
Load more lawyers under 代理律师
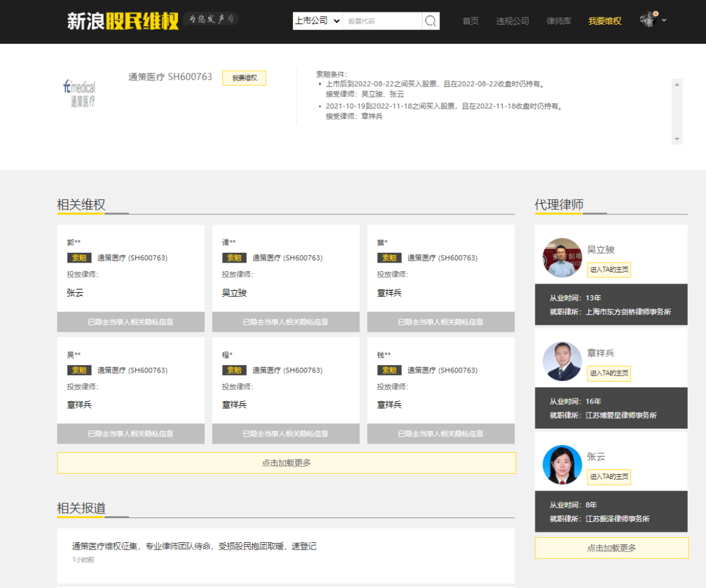(x=611, y=548)
